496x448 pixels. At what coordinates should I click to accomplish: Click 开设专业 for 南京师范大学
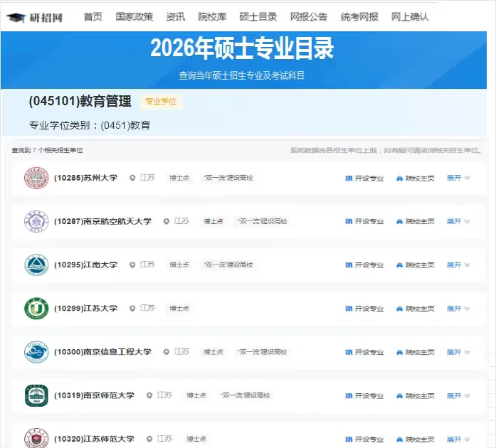365,396
